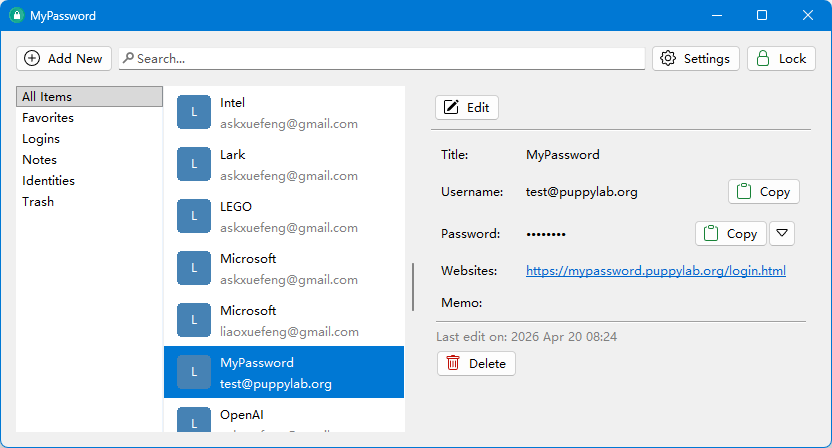Select the Microsoft liaoxuefeng@gmail.com entry
The image size is (832, 448).
[288, 321]
